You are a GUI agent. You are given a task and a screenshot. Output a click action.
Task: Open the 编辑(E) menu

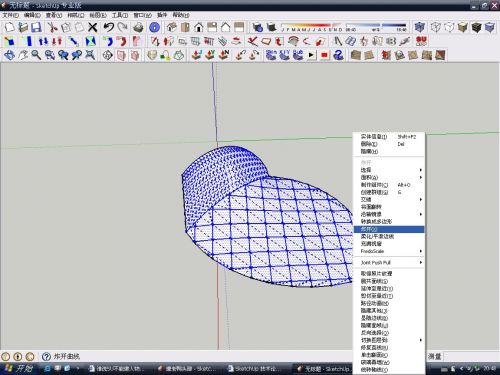pyautogui.click(x=32, y=15)
